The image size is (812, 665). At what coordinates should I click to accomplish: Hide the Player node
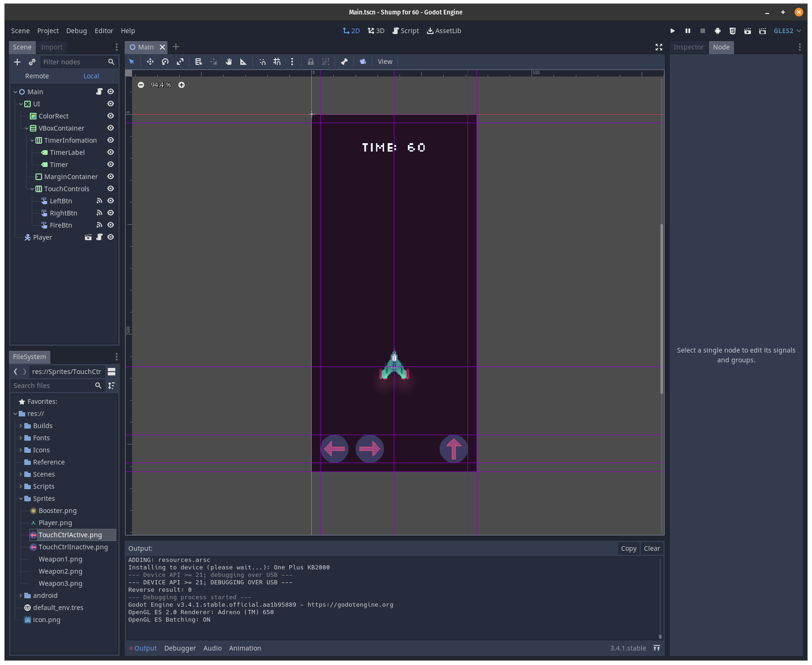coord(111,237)
